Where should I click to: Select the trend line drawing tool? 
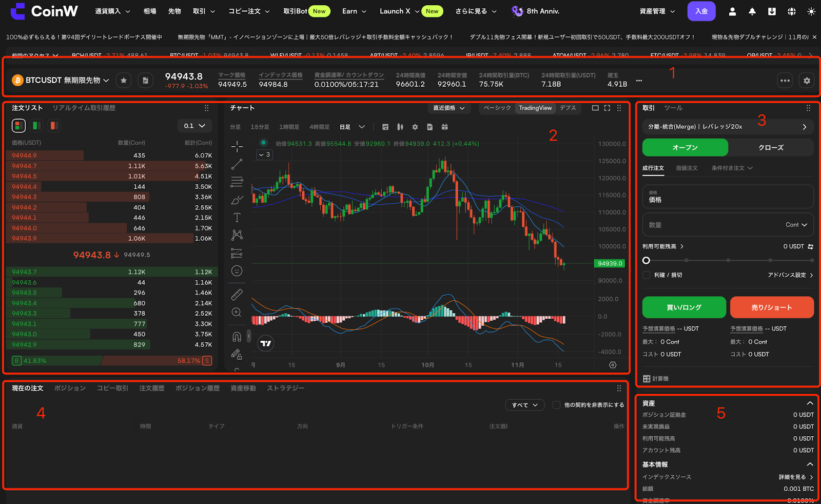pyautogui.click(x=237, y=164)
